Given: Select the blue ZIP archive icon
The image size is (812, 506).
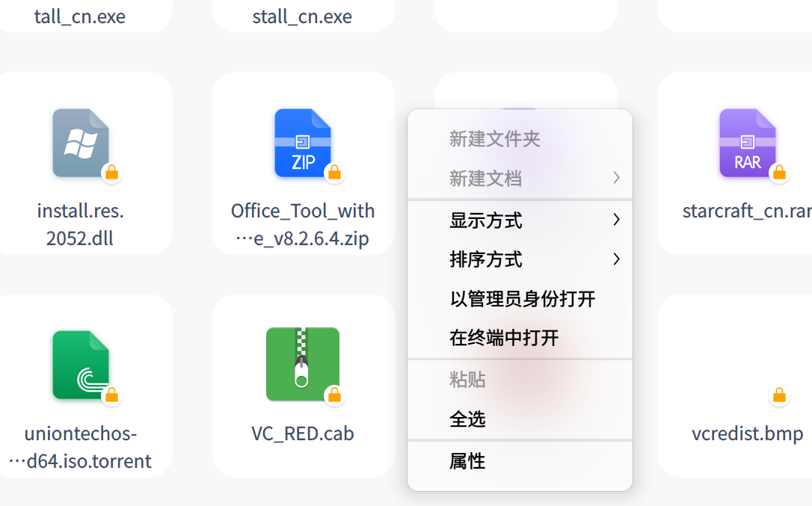Looking at the screenshot, I should (303, 143).
